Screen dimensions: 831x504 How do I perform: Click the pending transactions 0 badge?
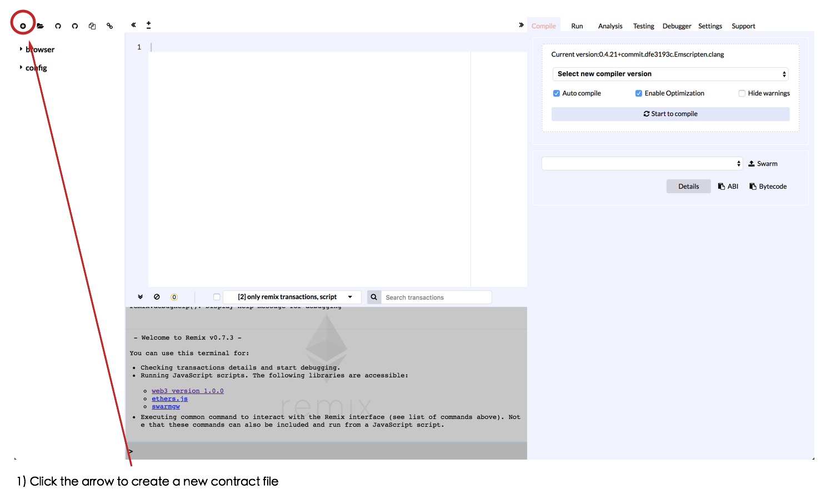point(174,297)
